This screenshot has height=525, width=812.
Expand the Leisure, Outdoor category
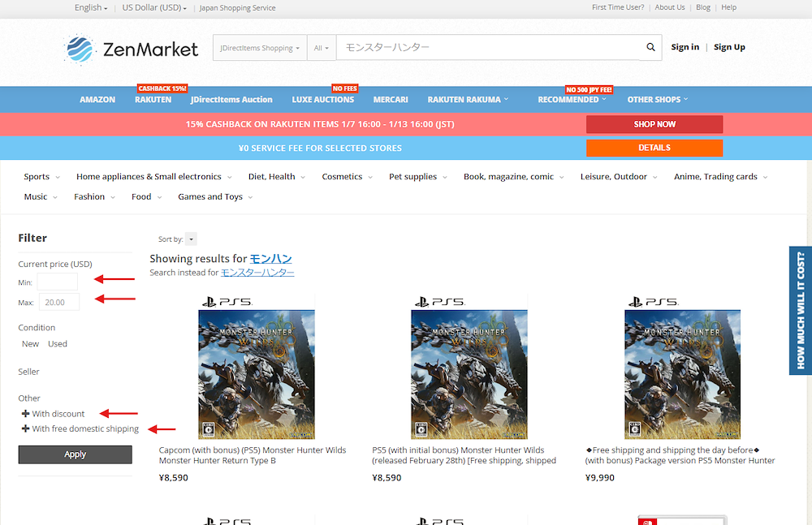[x=619, y=177]
